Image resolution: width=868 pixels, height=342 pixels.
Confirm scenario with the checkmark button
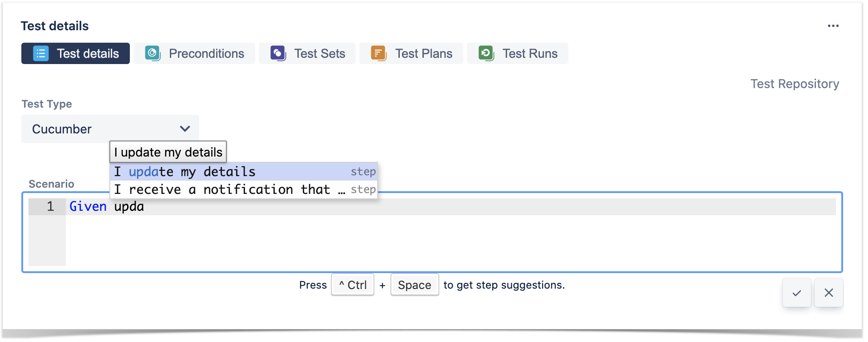pyautogui.click(x=796, y=293)
